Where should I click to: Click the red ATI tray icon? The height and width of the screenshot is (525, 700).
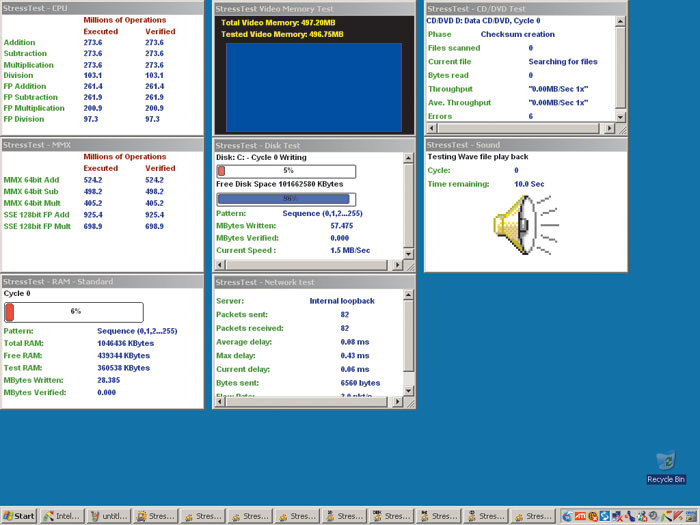pos(580,516)
